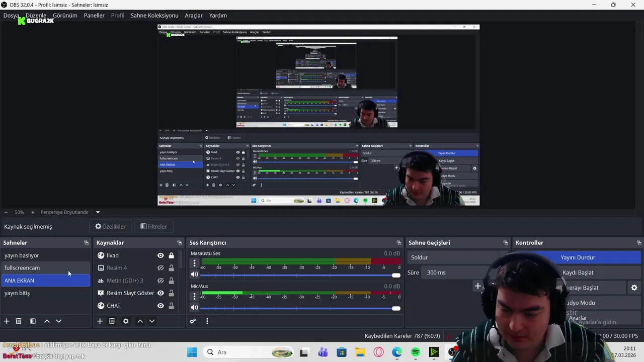Toggle visibility of CHAT source
The image size is (644, 362).
click(x=160, y=306)
